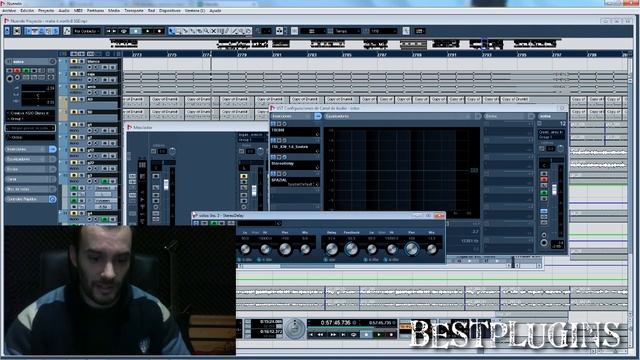Click the green monitor button in VST channel strip

(x=544, y=192)
